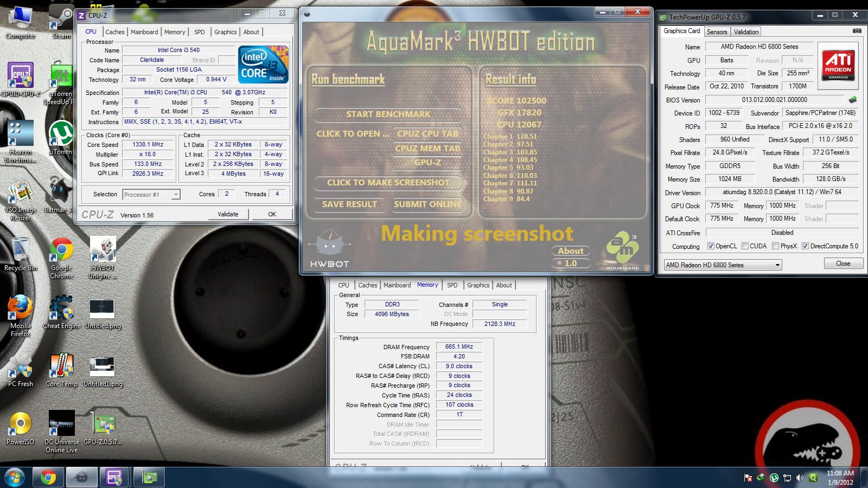The width and height of the screenshot is (868, 488).
Task: Click the Intel Core i3 logo in CPU-Z
Action: [263, 65]
